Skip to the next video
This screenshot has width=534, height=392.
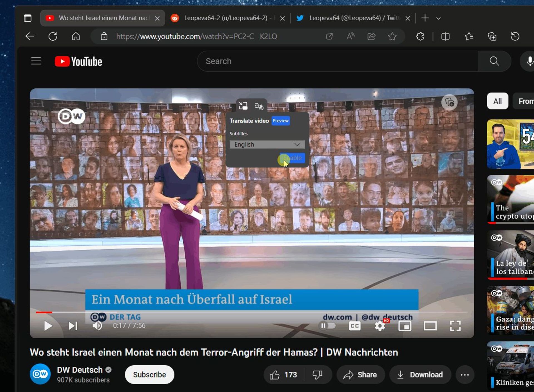[73, 326]
